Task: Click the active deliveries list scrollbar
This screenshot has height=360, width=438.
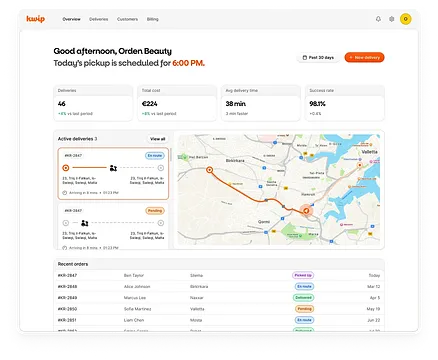Action: [x=171, y=155]
